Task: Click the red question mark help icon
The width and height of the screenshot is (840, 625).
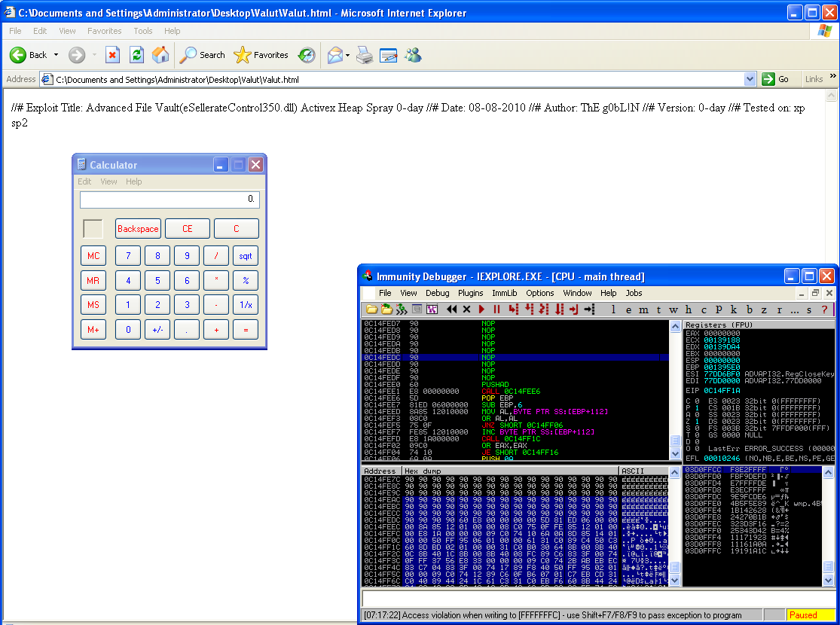Action: pos(824,309)
